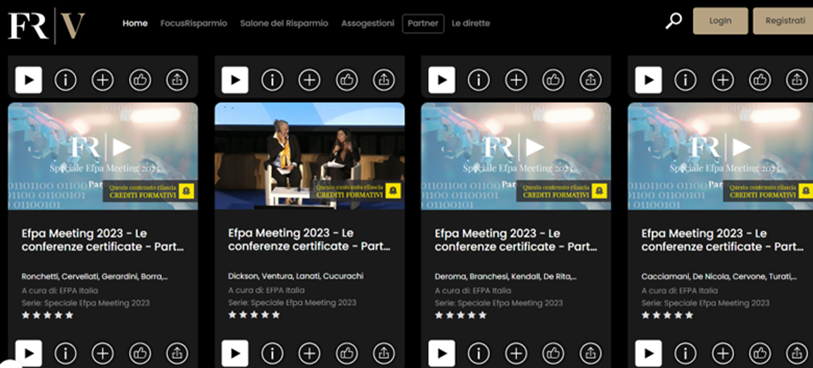Image resolution: width=813 pixels, height=368 pixels.
Task: Go to the Home menu item
Action: (x=135, y=23)
